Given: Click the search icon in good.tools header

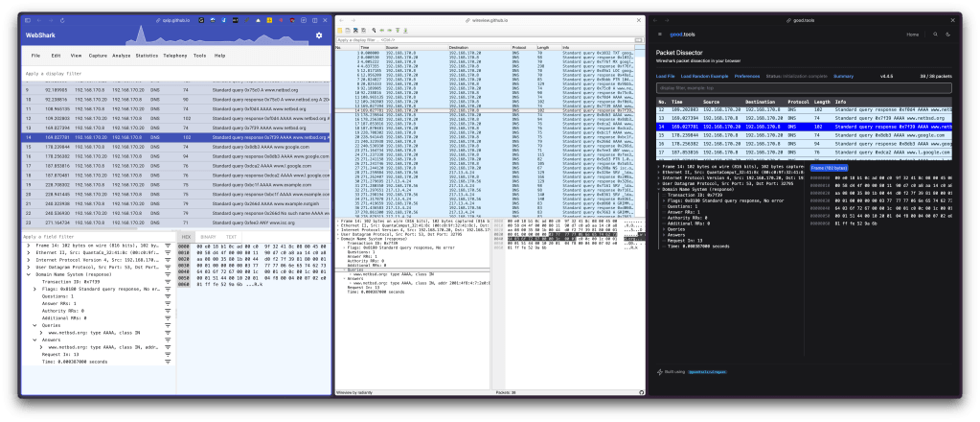Looking at the screenshot, I should click(x=937, y=35).
